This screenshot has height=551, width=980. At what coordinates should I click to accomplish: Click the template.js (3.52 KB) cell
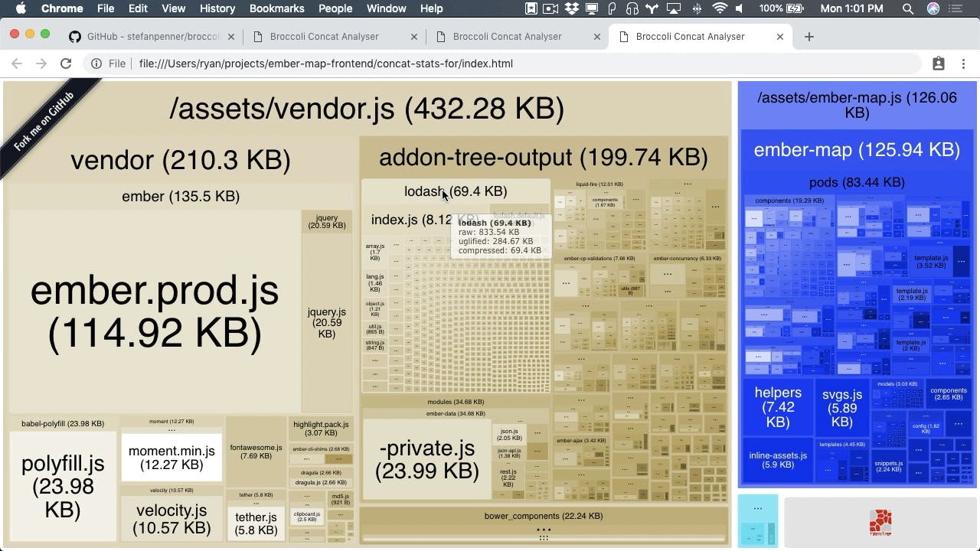click(931, 262)
